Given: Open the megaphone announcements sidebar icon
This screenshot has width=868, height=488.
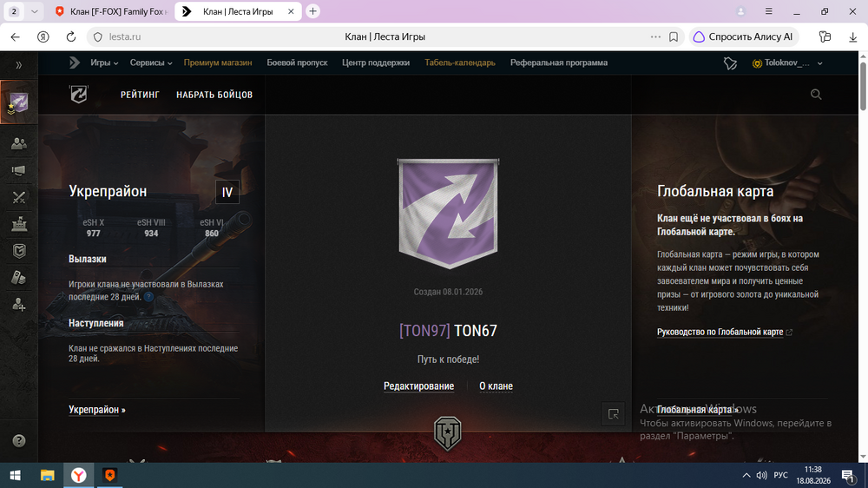Looking at the screenshot, I should coord(19,170).
